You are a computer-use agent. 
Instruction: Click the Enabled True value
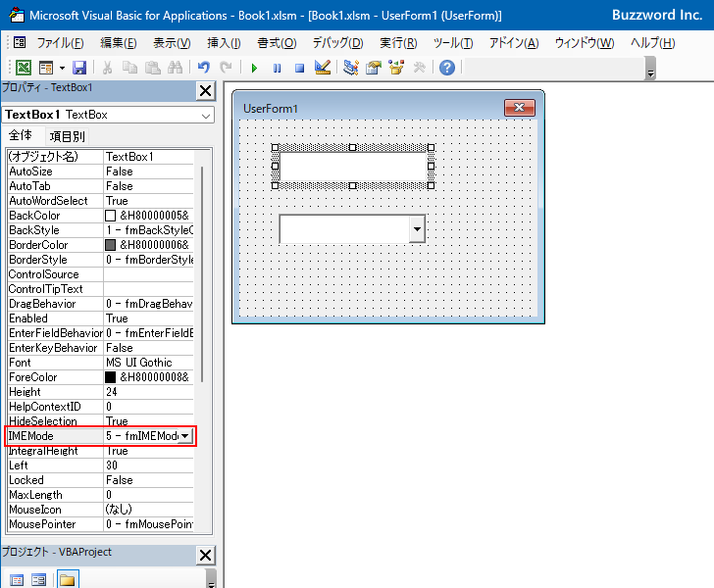pos(149,318)
